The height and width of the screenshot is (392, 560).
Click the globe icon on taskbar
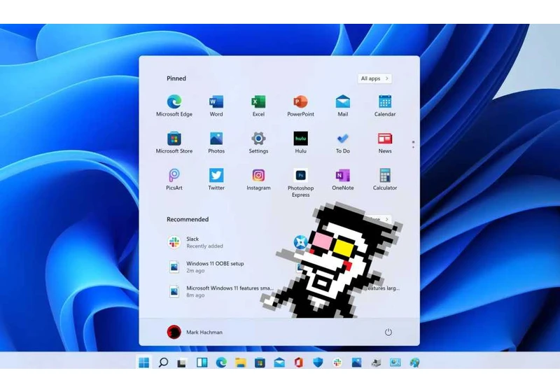(414, 363)
